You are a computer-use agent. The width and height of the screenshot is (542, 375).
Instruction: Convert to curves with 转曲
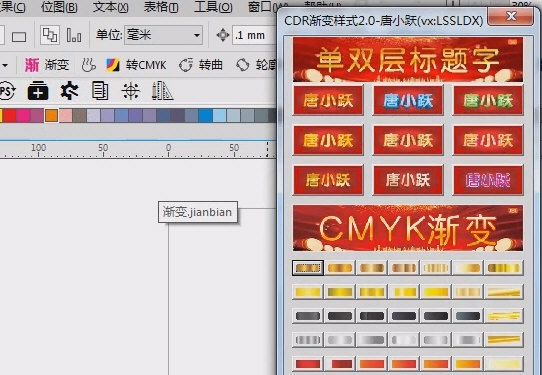point(200,65)
